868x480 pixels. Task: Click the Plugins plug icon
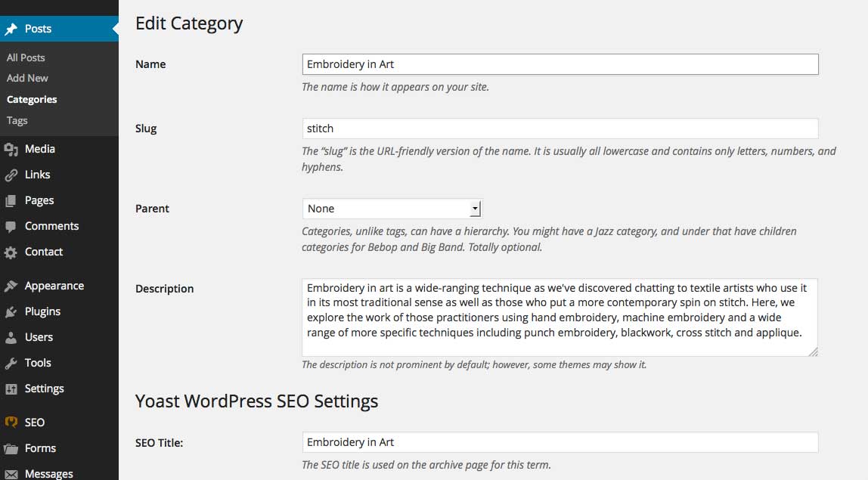11,311
